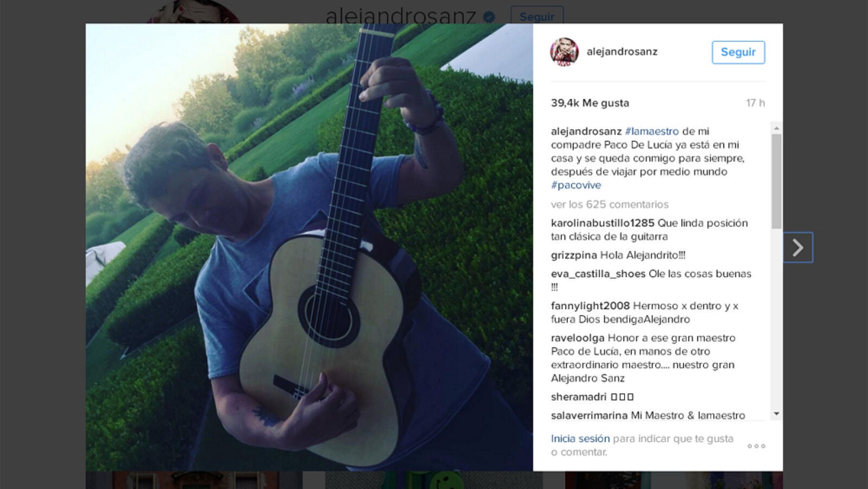Click alejandrosanz username in post header
This screenshot has height=489, width=868.
pos(622,52)
